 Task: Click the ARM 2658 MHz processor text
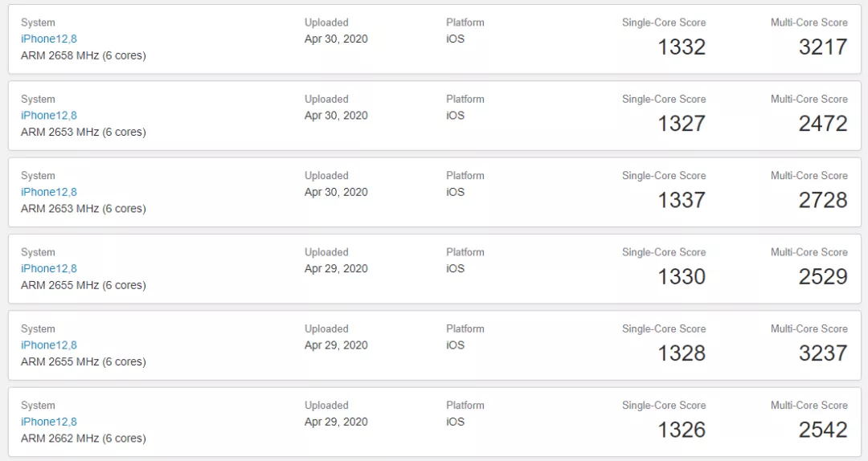coord(84,55)
